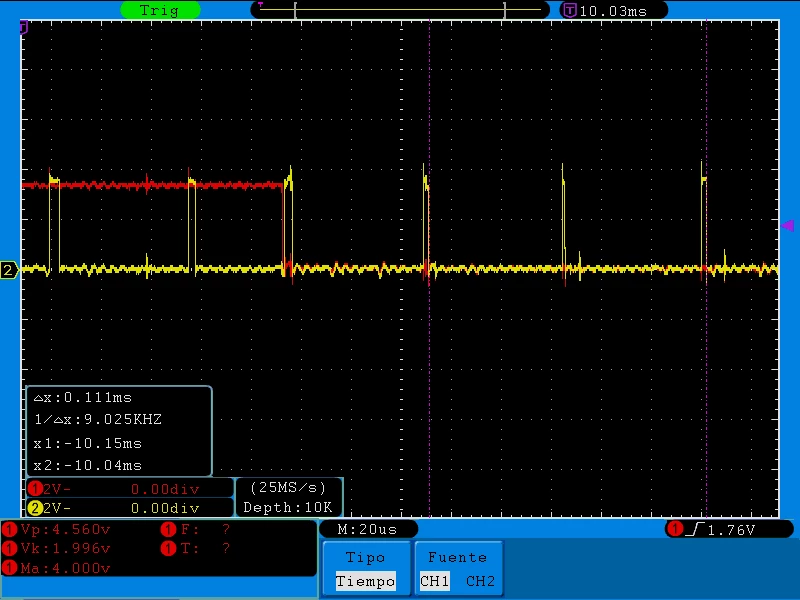Click the purple trigger level arrow
800x600 pixels.
point(787,225)
